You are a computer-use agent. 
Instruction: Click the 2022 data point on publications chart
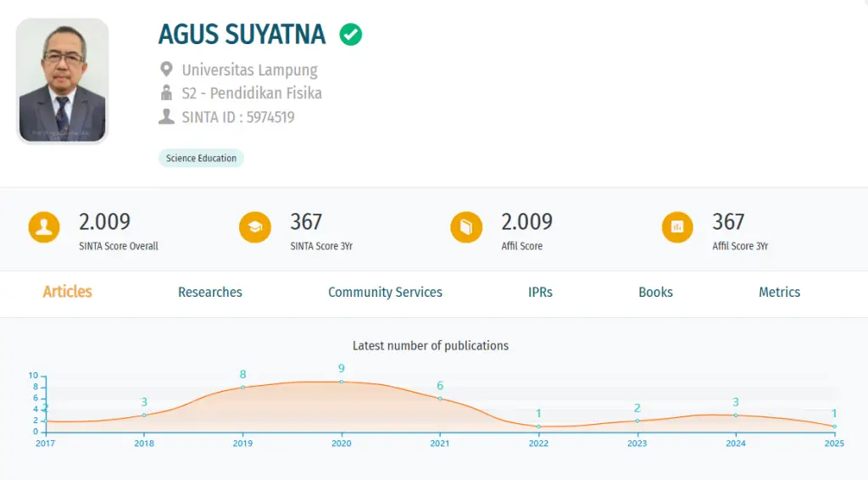(x=538, y=427)
